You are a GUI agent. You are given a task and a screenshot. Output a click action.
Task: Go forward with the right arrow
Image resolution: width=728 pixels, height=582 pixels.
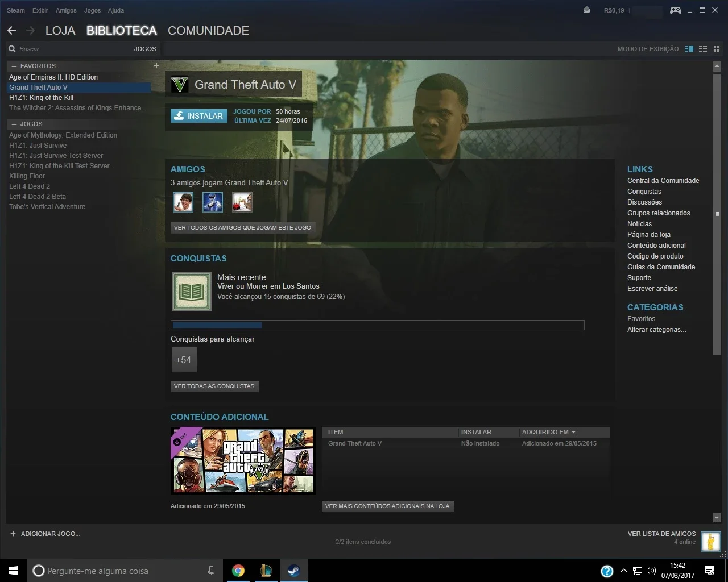pyautogui.click(x=31, y=31)
